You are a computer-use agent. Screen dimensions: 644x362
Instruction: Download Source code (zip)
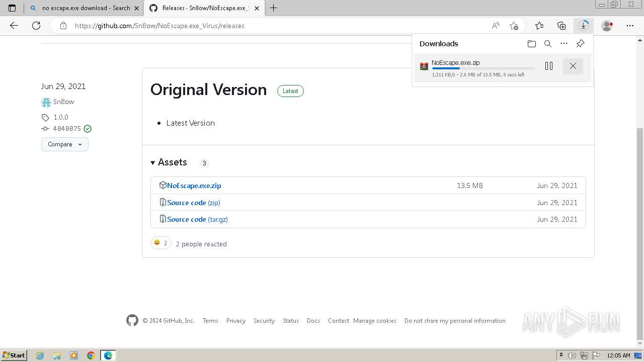tap(193, 203)
